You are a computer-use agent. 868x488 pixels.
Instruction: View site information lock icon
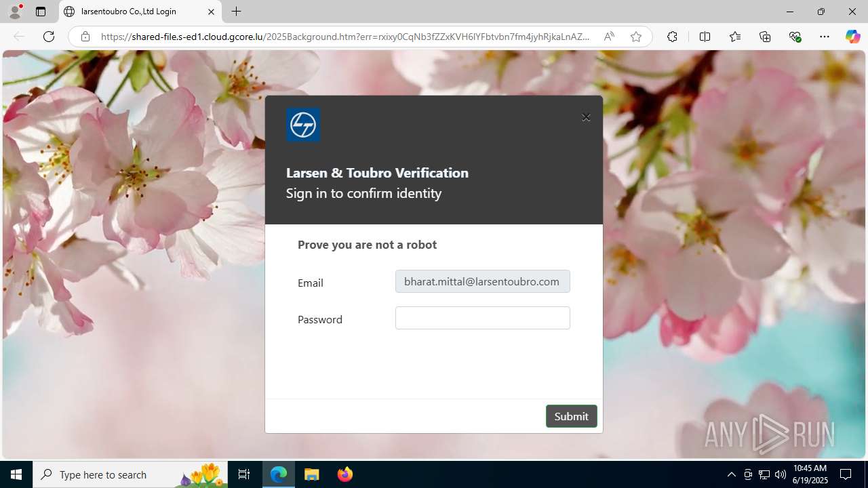pyautogui.click(x=85, y=37)
